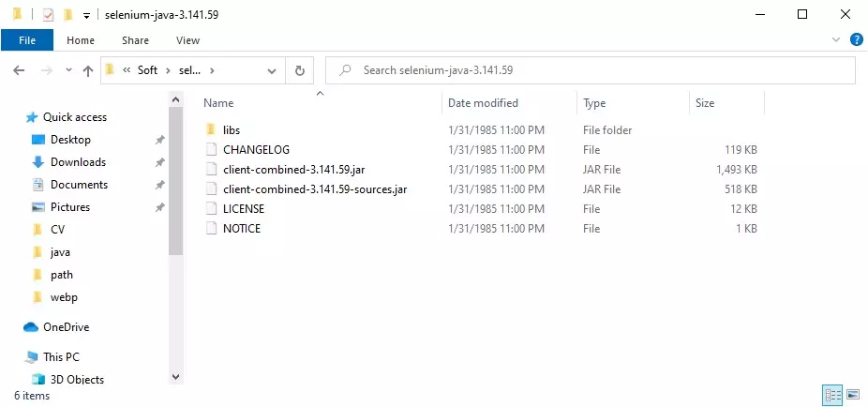Screen dimensions: 868x407
Task: Click the folder icon in the address bar
Action: [x=110, y=69]
